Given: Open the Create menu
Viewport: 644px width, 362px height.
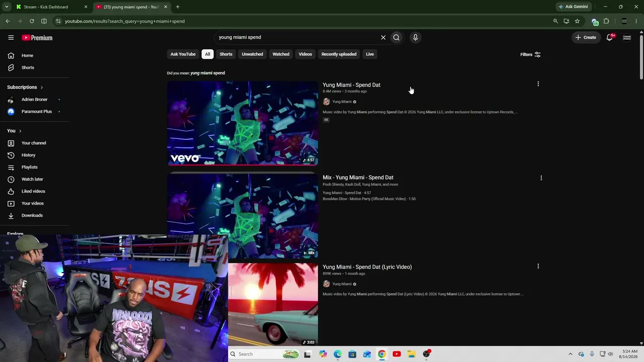Looking at the screenshot, I should pyautogui.click(x=586, y=37).
